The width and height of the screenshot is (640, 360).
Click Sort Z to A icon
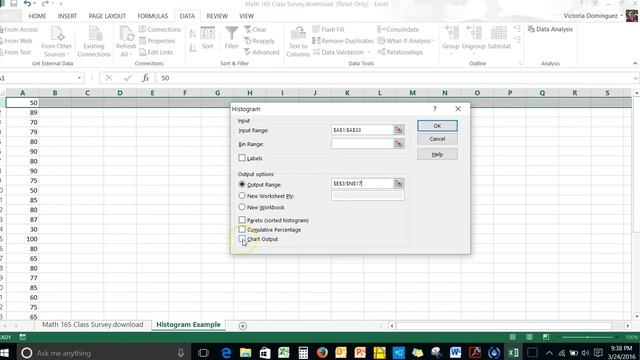click(192, 48)
